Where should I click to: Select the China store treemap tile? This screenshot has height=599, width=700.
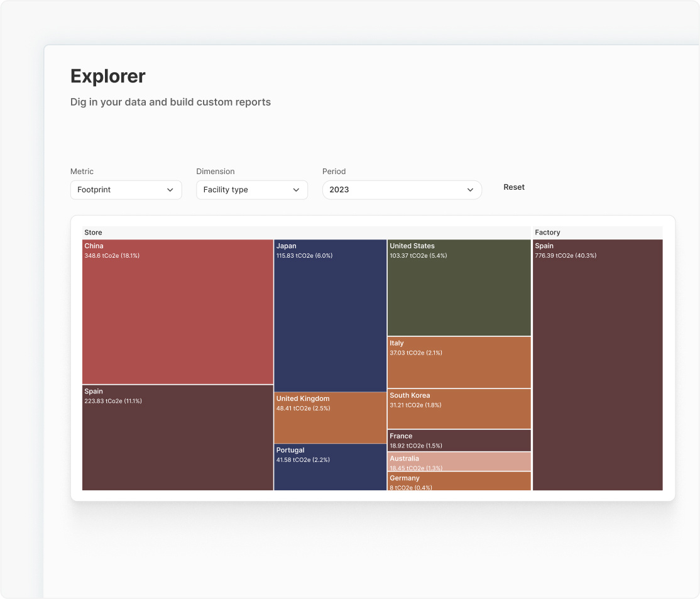point(178,312)
